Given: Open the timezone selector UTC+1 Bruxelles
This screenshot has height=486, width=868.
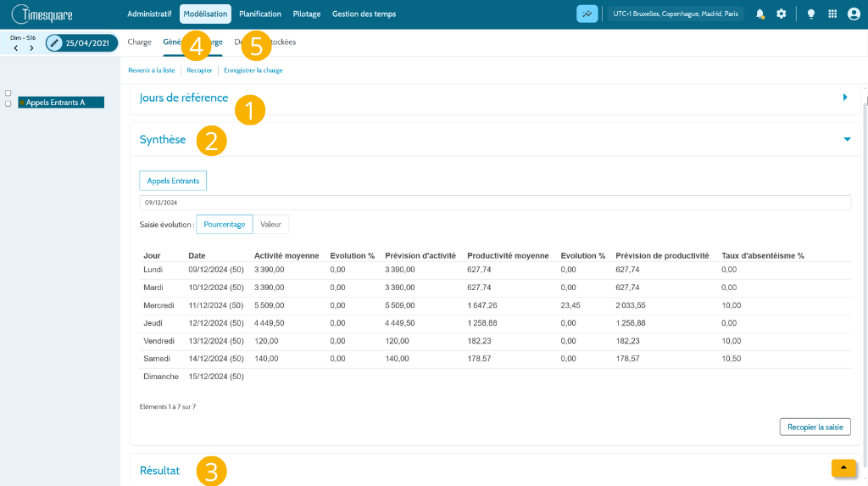Looking at the screenshot, I should tap(676, 14).
